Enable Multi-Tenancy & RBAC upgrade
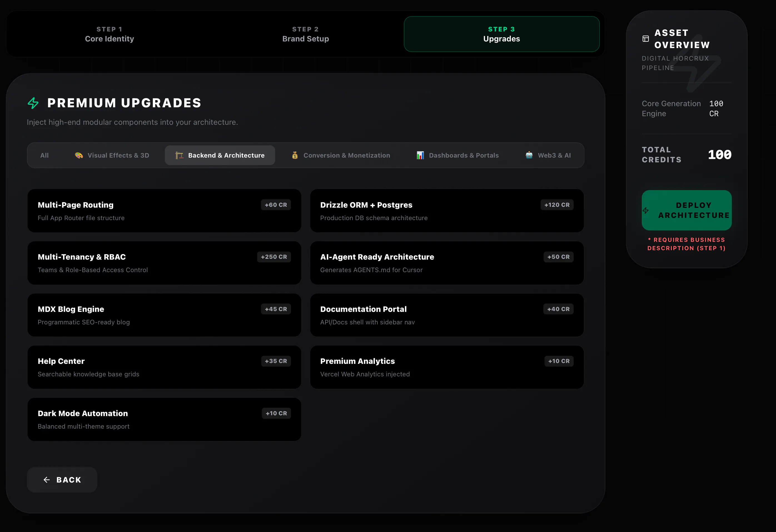Viewport: 776px width, 532px height. 164,263
